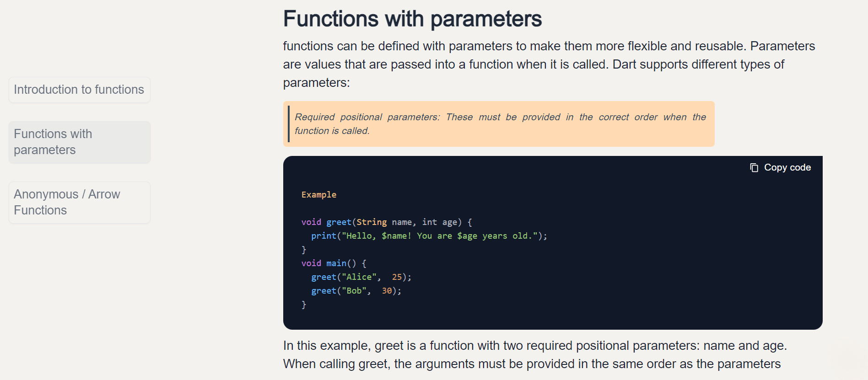
Task: Click the copy clipboard icon in code block
Action: [754, 168]
